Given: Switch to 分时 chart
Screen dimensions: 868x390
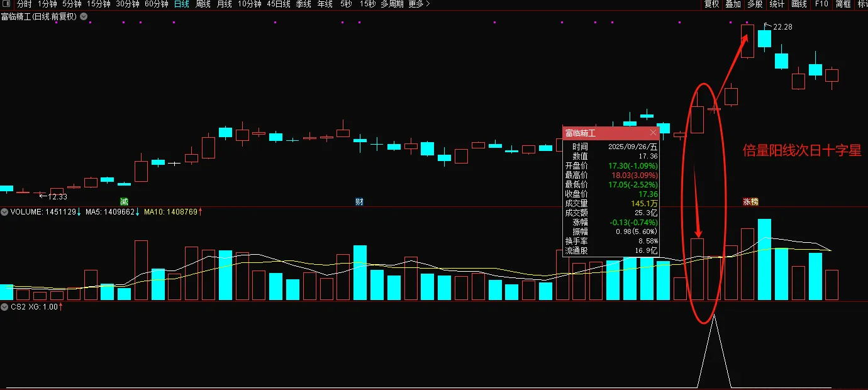Looking at the screenshot, I should click(24, 4).
